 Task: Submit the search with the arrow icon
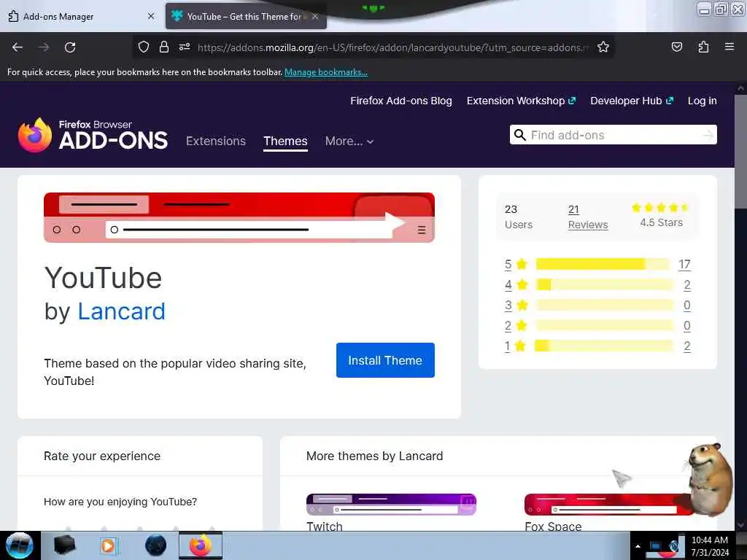pyautogui.click(x=708, y=135)
